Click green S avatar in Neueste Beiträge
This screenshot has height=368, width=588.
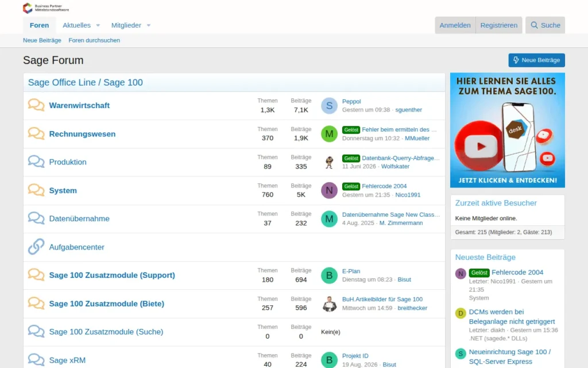tap(461, 354)
